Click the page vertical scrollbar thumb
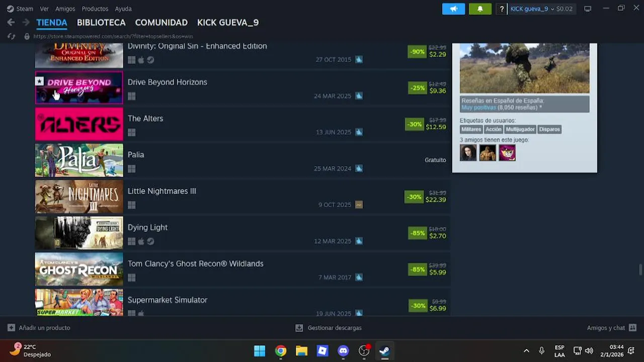Viewport: 644px width, 362px height. 640,269
